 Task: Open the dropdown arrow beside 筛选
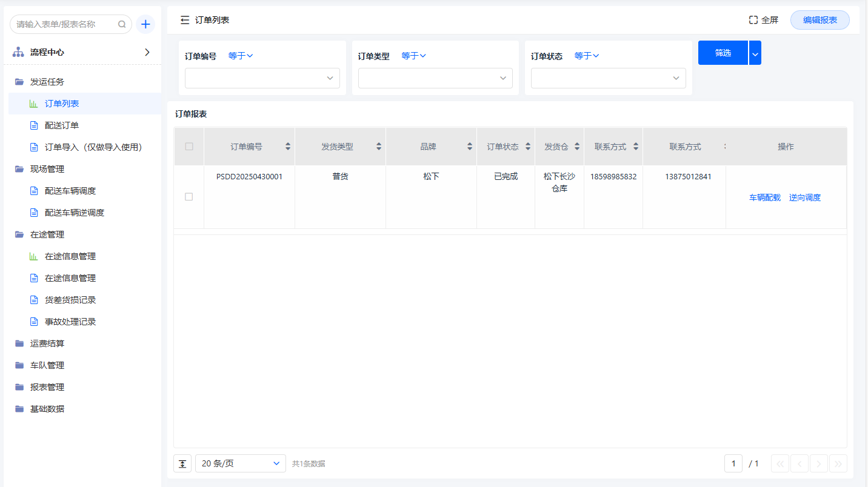click(755, 53)
